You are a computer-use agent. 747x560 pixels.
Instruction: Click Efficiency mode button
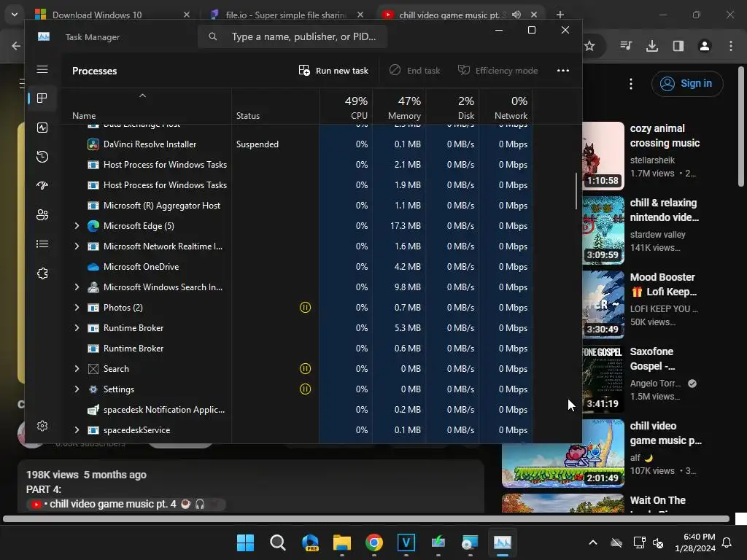tap(498, 71)
